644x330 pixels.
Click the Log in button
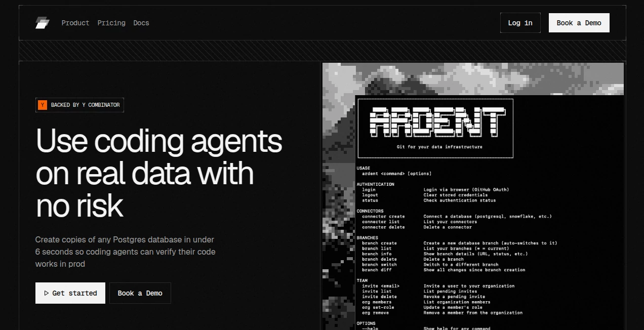[x=520, y=23]
